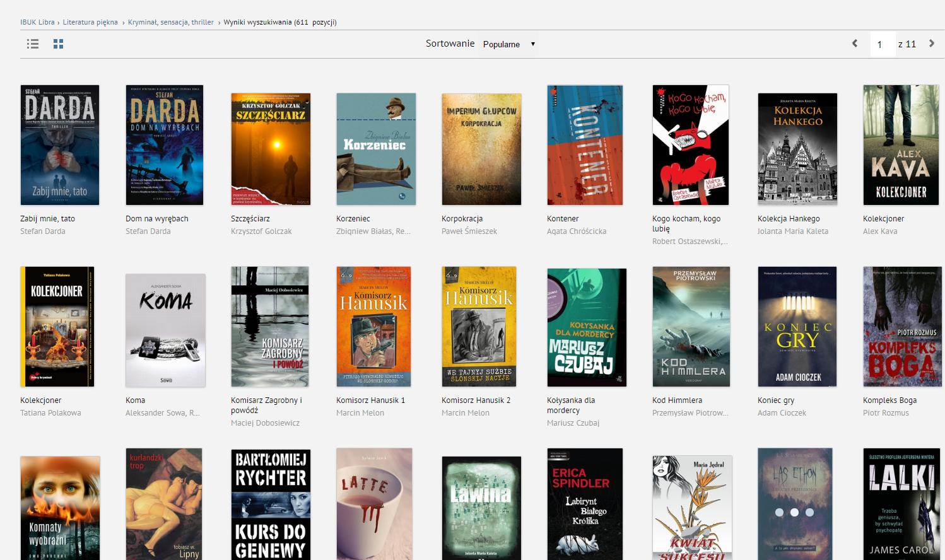Click author Maciej Dobosiewicz

point(266,423)
